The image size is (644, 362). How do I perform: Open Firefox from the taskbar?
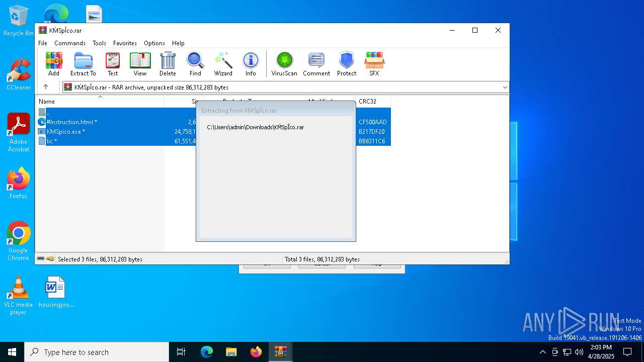click(256, 352)
